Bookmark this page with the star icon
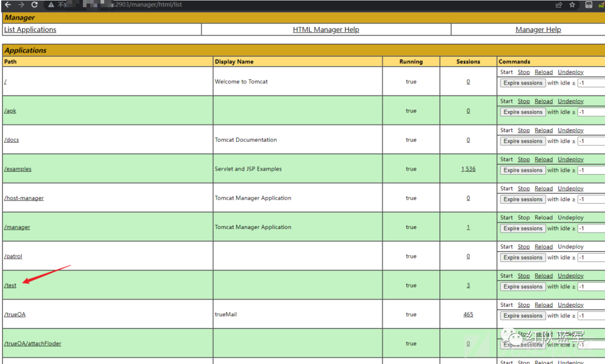Image resolution: width=605 pixels, height=364 pixels. [572, 4]
